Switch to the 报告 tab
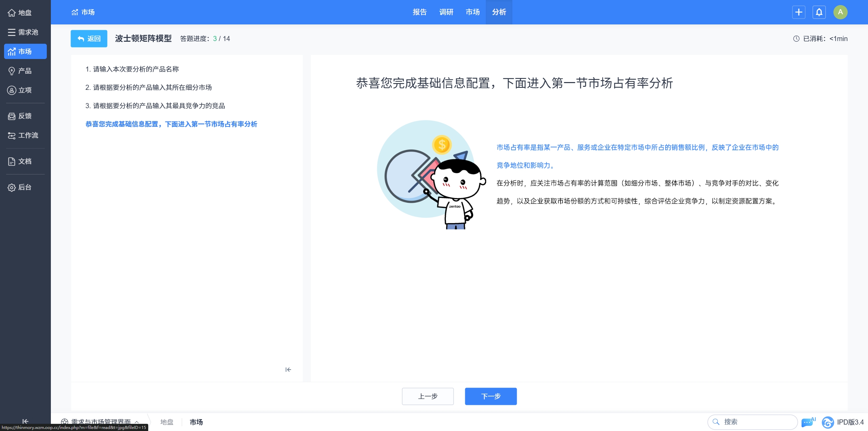Viewport: 868px width, 431px height. [419, 12]
